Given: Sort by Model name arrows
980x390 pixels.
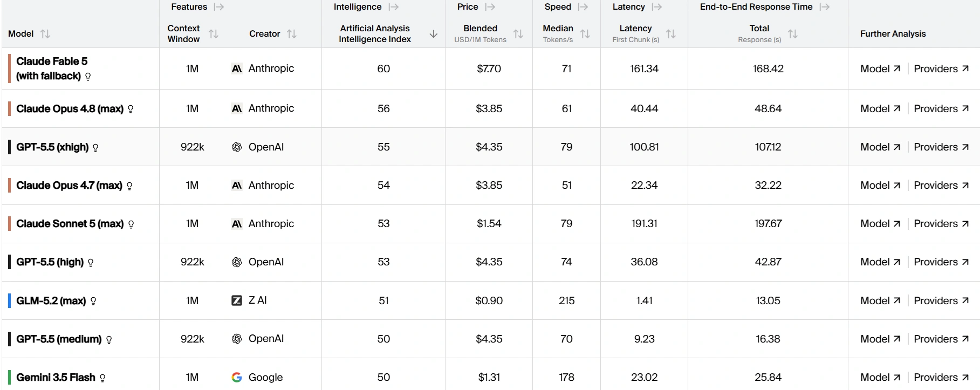Looking at the screenshot, I should click(45, 34).
